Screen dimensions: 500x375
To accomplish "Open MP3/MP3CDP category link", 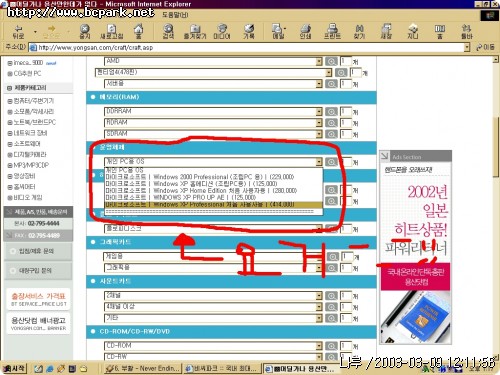I will tap(31, 165).
